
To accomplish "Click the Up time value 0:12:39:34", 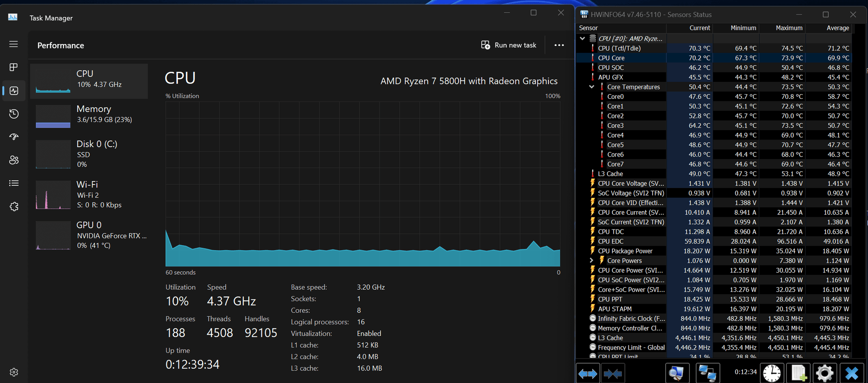I will tap(192, 364).
